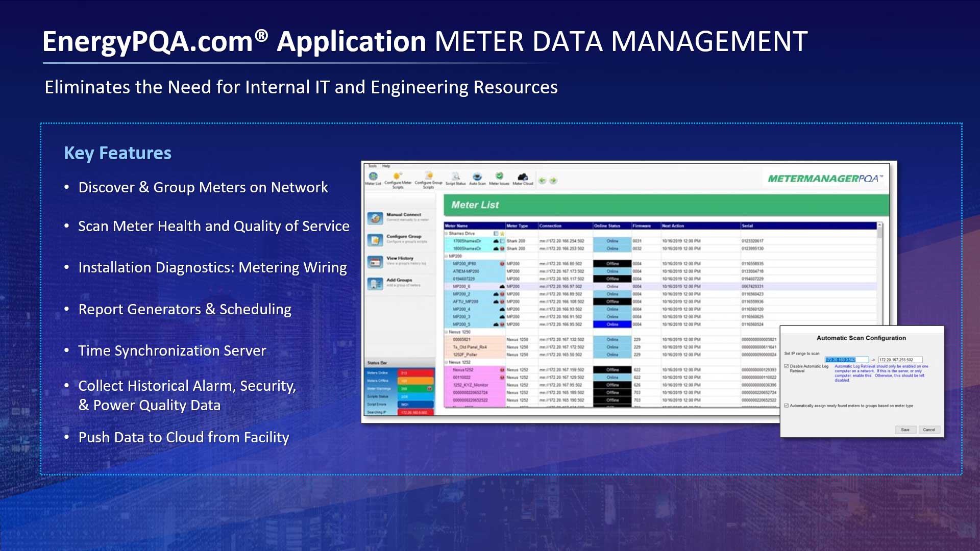Click the red alert icon in Nexus1252 row

tap(502, 370)
